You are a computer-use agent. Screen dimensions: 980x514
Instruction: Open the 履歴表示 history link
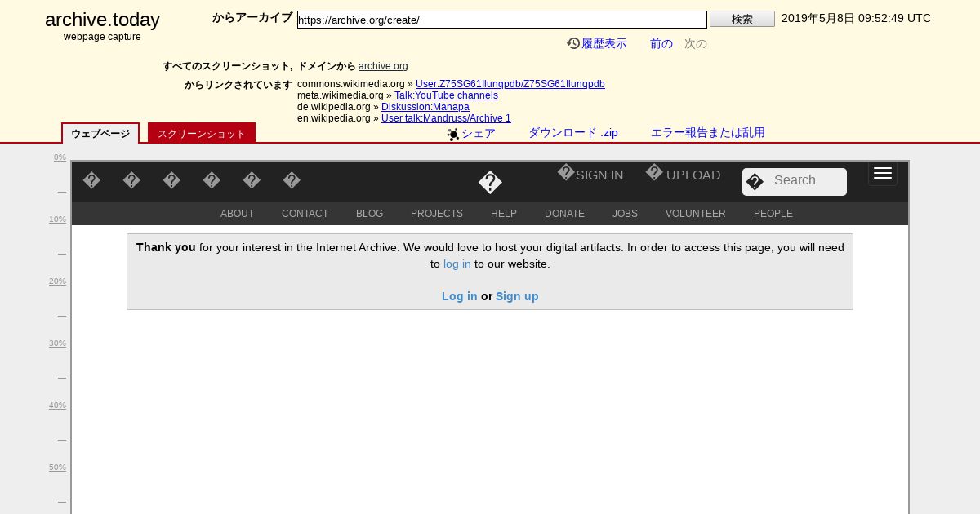(604, 44)
